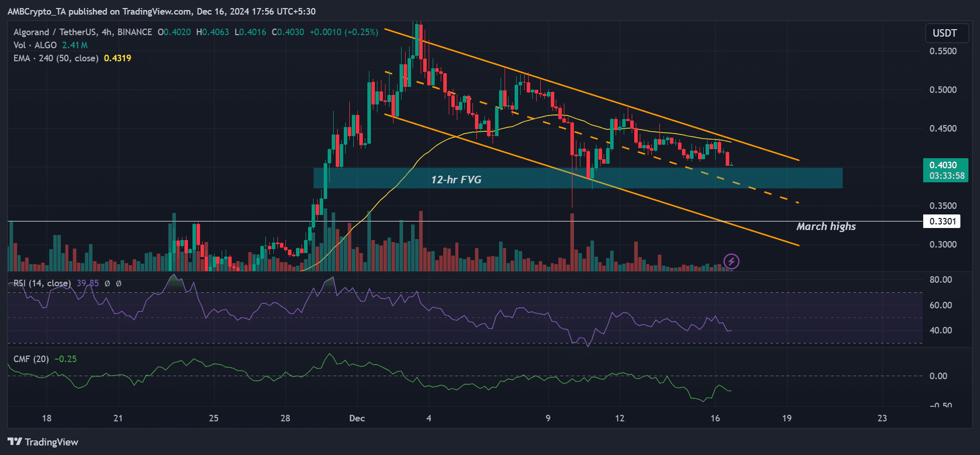
Task: Select the EMA 240 indicator legend
Action: tap(55, 58)
